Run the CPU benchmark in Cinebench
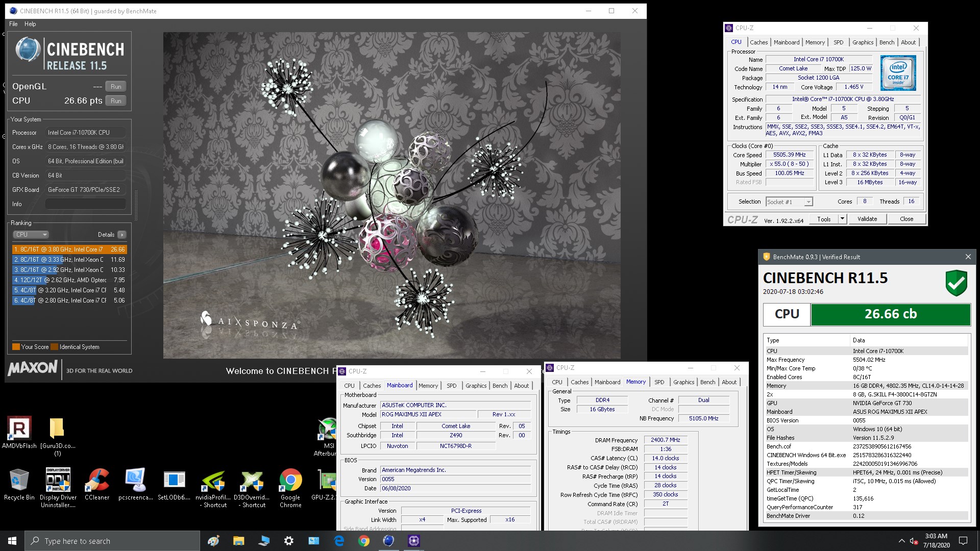 point(116,101)
